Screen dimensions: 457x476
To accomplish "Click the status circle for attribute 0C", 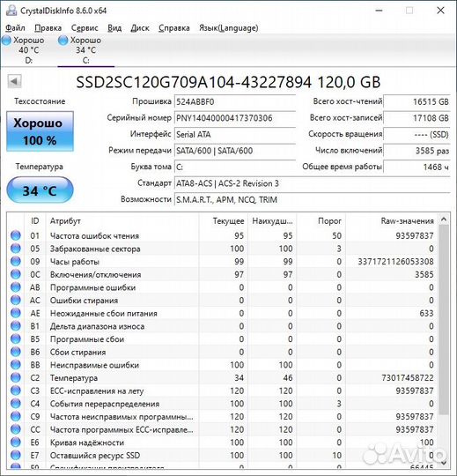I will [x=16, y=274].
